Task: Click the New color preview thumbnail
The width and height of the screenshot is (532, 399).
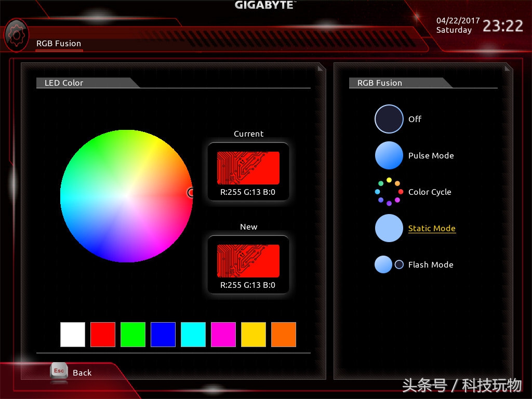Action: point(248,261)
